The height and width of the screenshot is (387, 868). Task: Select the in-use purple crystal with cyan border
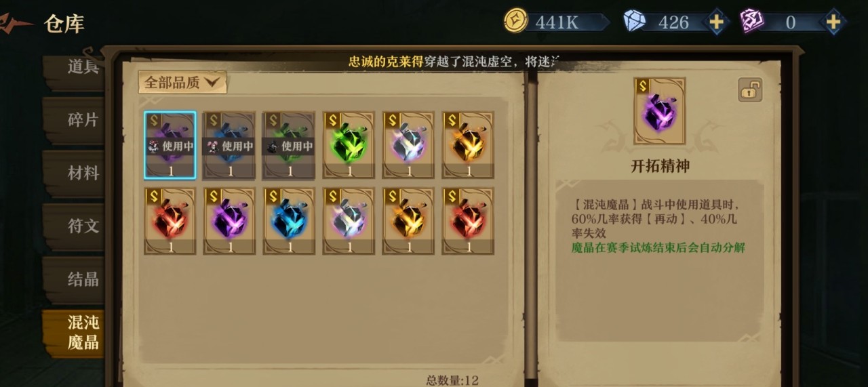pos(170,145)
